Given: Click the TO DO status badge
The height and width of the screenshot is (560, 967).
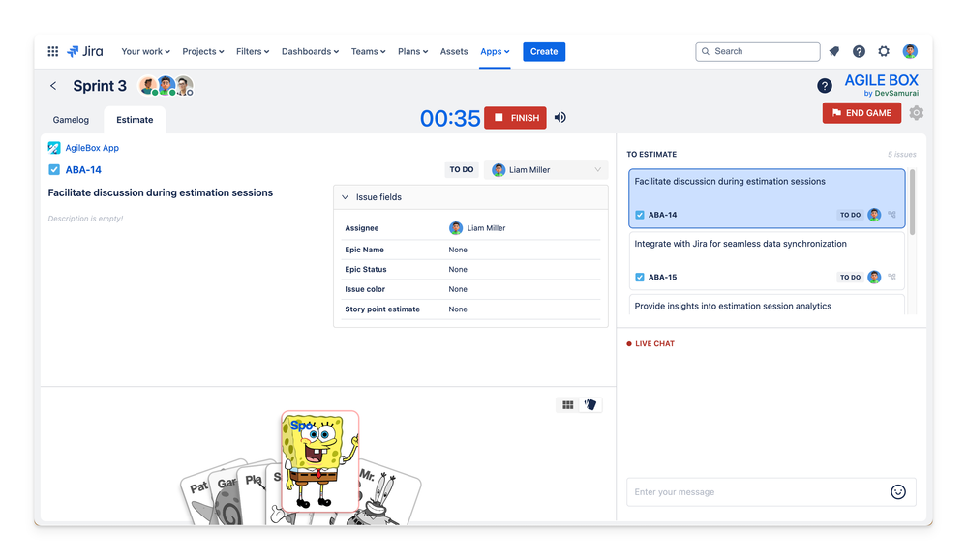Looking at the screenshot, I should 462,170.
